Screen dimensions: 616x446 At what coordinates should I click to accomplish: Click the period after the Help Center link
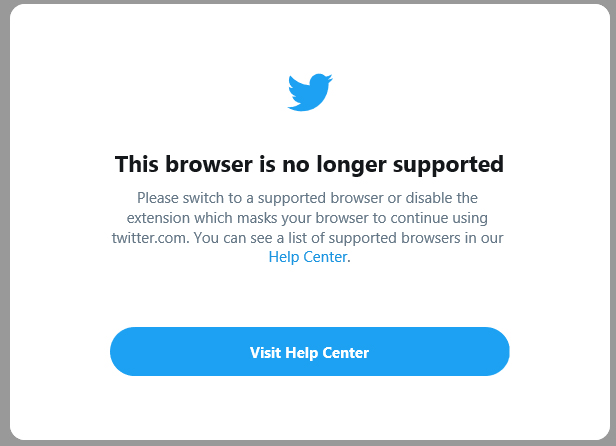[349, 258]
